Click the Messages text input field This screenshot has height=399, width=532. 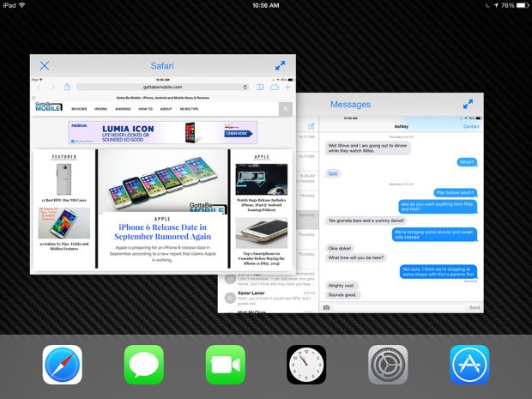click(x=399, y=307)
